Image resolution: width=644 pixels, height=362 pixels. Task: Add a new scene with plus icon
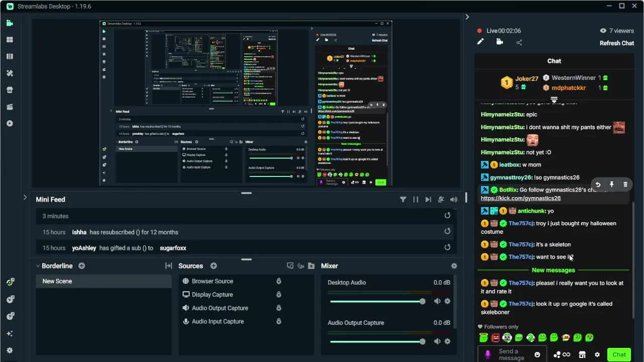coord(82,266)
